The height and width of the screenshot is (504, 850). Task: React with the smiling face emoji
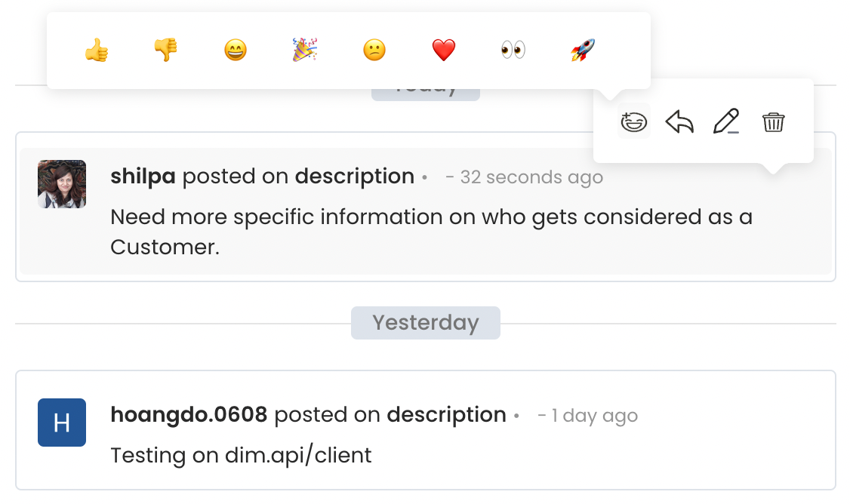[x=236, y=50]
